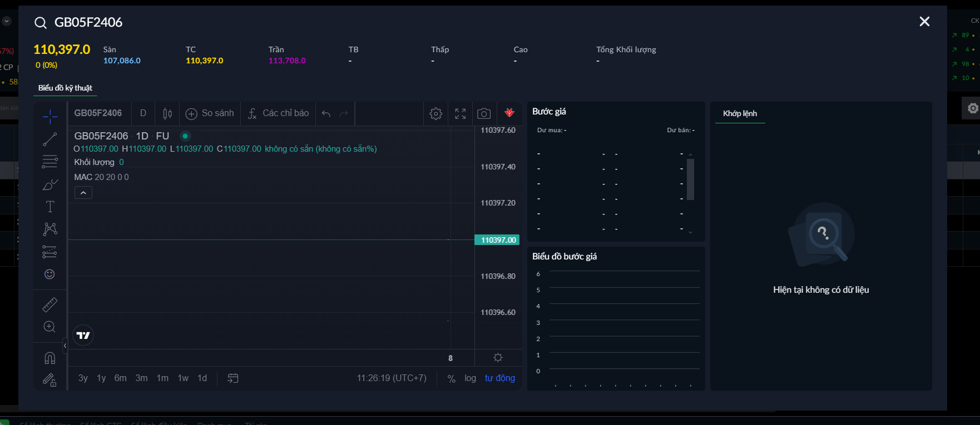Select the text annotation tool
980x425 pixels.
point(50,207)
